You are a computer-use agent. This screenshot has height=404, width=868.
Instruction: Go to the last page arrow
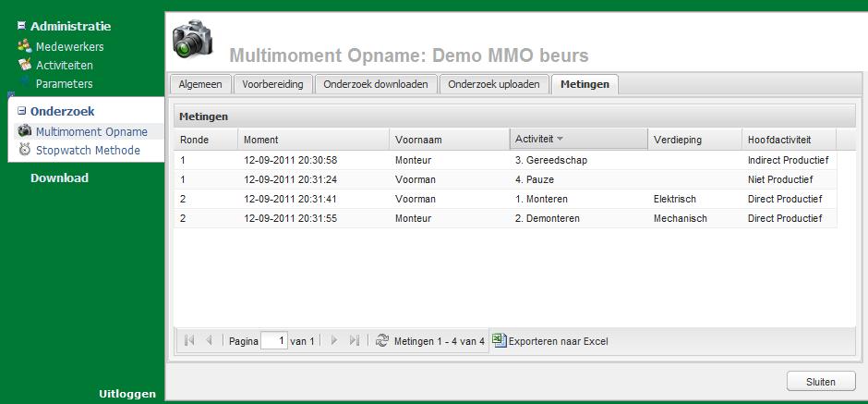click(x=354, y=341)
